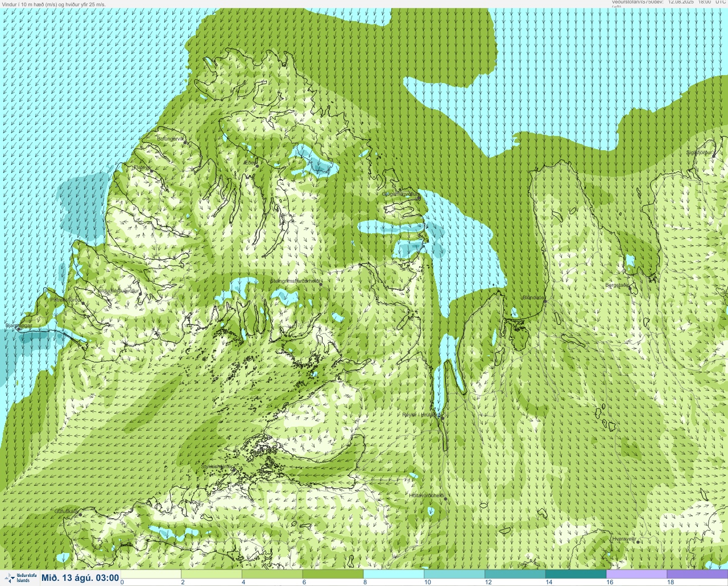Click the Bergstaðir station label
728x586 pixels.
click(617, 285)
